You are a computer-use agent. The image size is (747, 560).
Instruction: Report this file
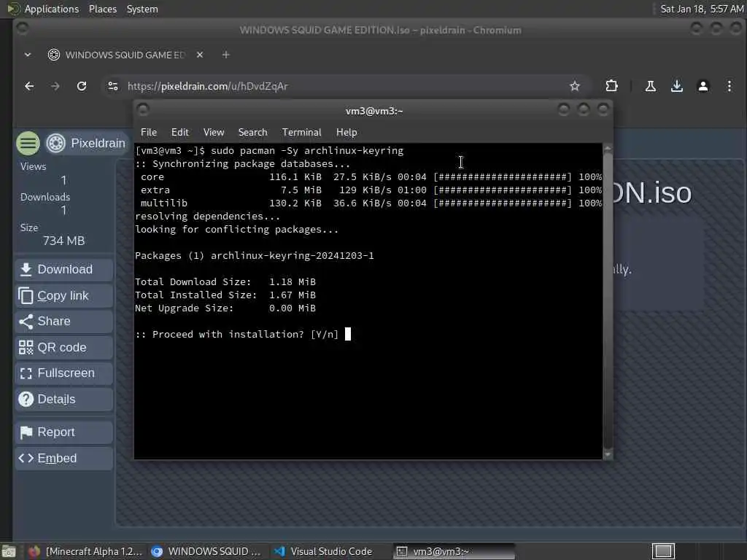coord(64,432)
